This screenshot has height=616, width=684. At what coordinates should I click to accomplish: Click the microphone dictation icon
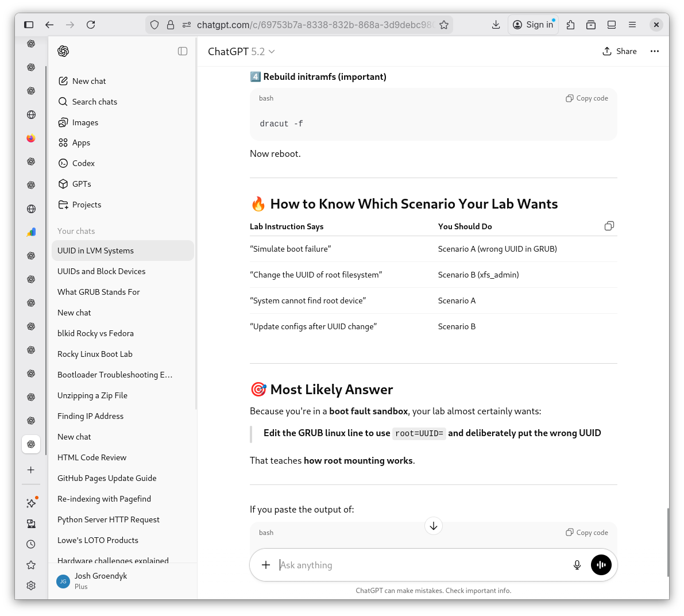pos(577,565)
